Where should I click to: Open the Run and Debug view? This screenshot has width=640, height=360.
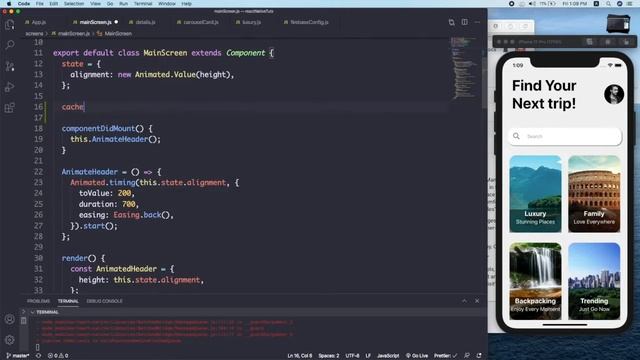[x=10, y=87]
